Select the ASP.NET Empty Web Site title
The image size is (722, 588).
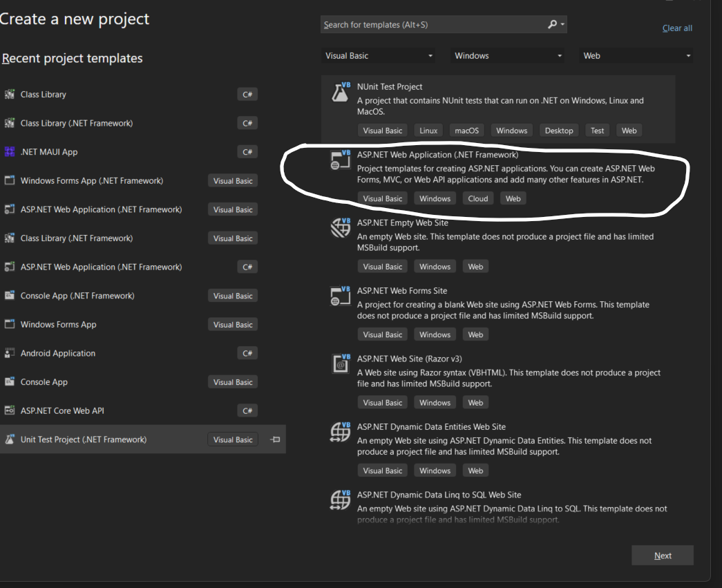point(402,223)
